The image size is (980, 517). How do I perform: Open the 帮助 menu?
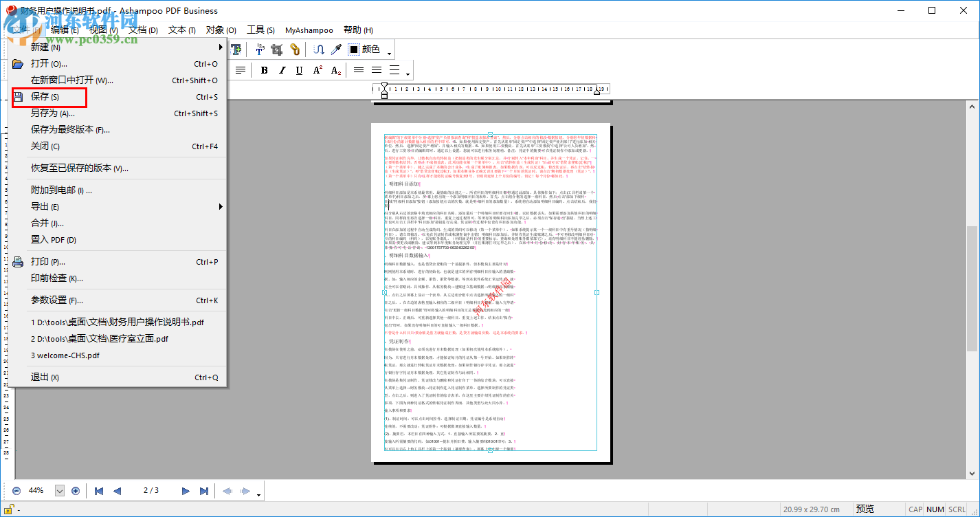(358, 30)
